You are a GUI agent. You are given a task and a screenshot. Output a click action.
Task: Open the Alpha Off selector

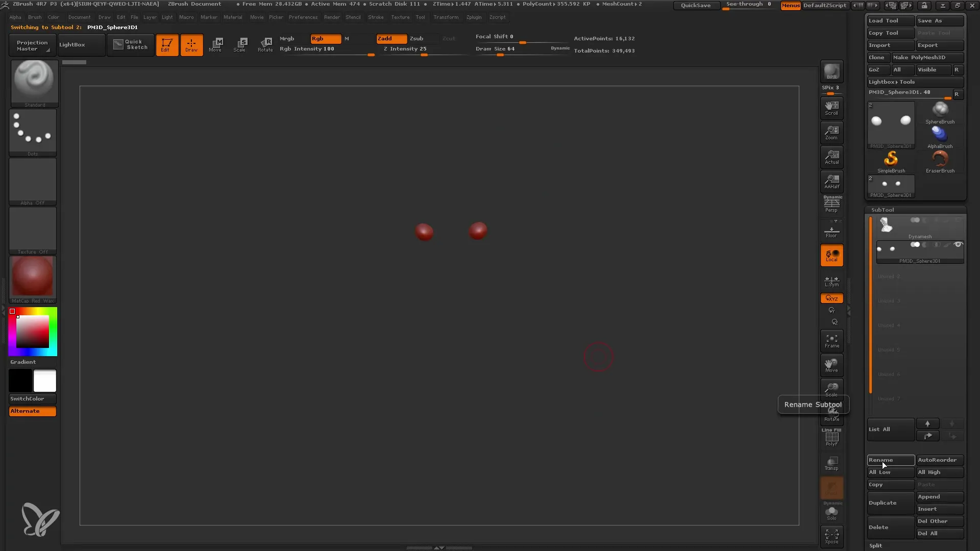point(33,181)
